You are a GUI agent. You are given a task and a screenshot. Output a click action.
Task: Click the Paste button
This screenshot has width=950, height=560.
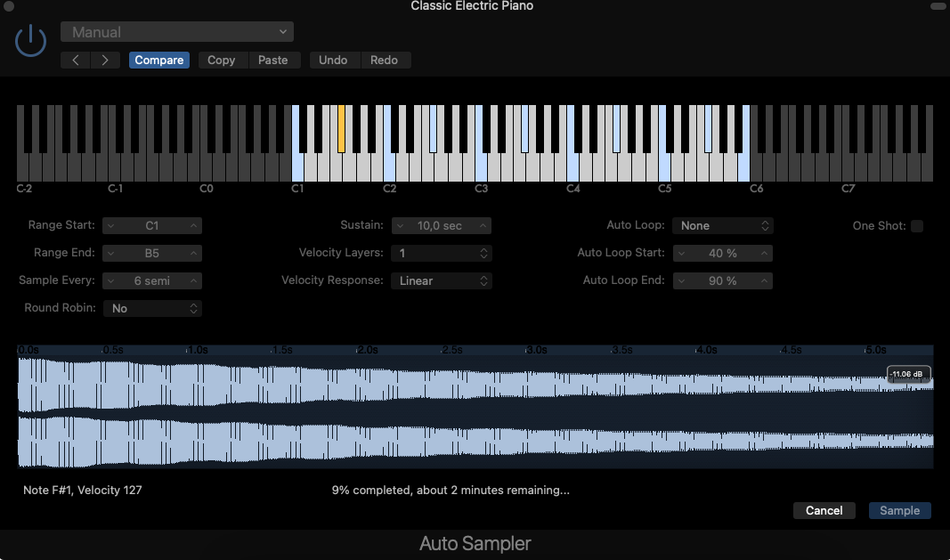(272, 60)
